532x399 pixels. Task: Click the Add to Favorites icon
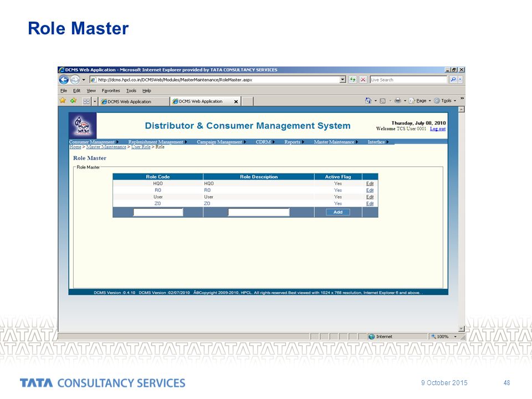tap(73, 101)
